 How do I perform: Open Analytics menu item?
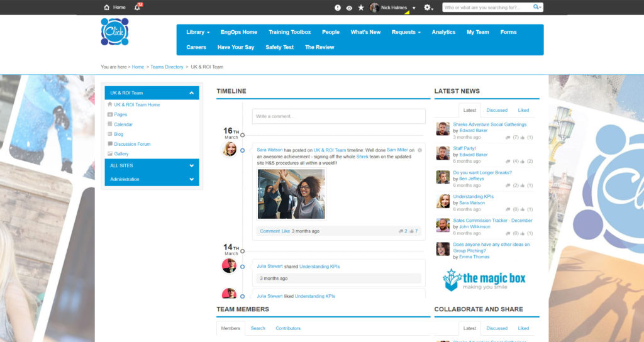[443, 32]
